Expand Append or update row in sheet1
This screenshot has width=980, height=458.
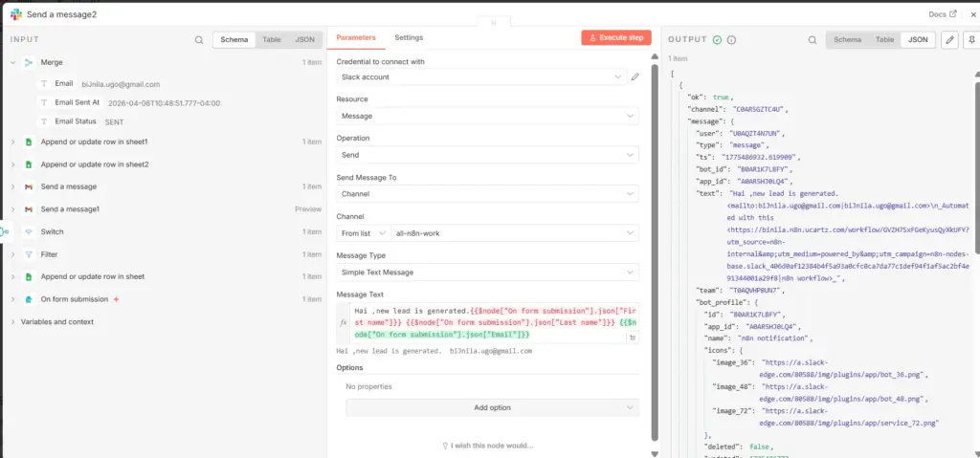click(x=12, y=142)
